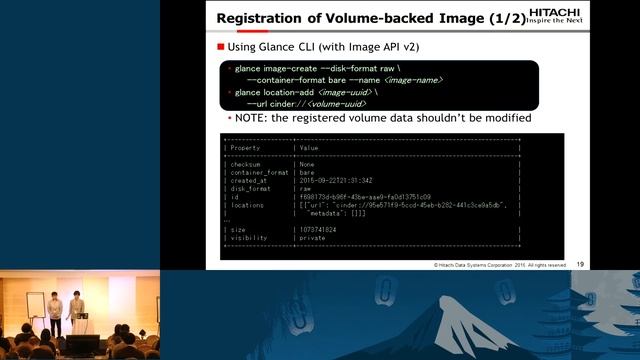
Task: Click the 'visibility' property name
Action: tap(249, 238)
